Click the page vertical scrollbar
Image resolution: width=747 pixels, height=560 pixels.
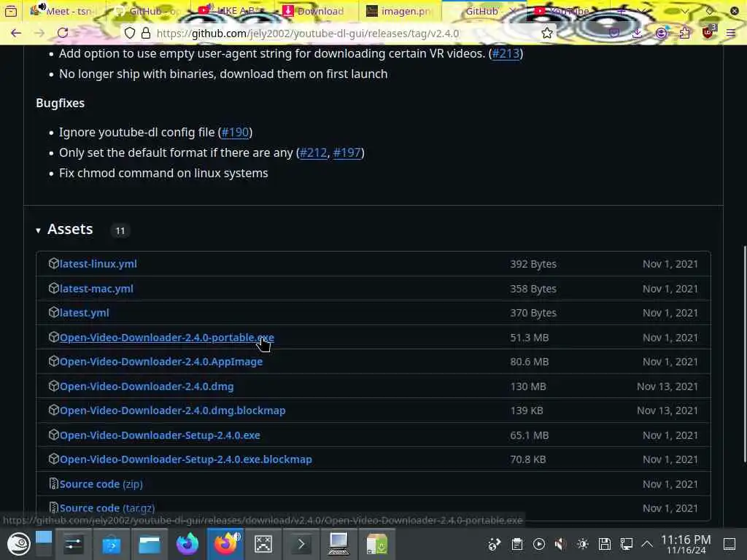744,354
